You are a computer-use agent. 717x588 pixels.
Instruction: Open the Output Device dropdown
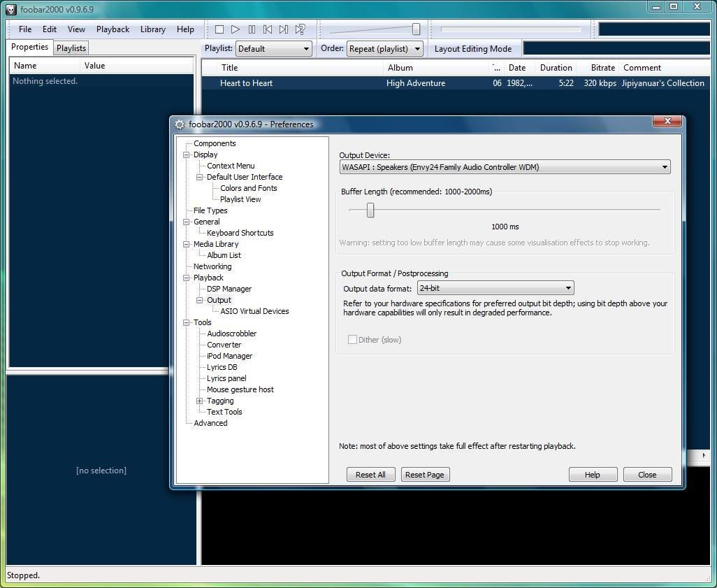click(x=505, y=167)
